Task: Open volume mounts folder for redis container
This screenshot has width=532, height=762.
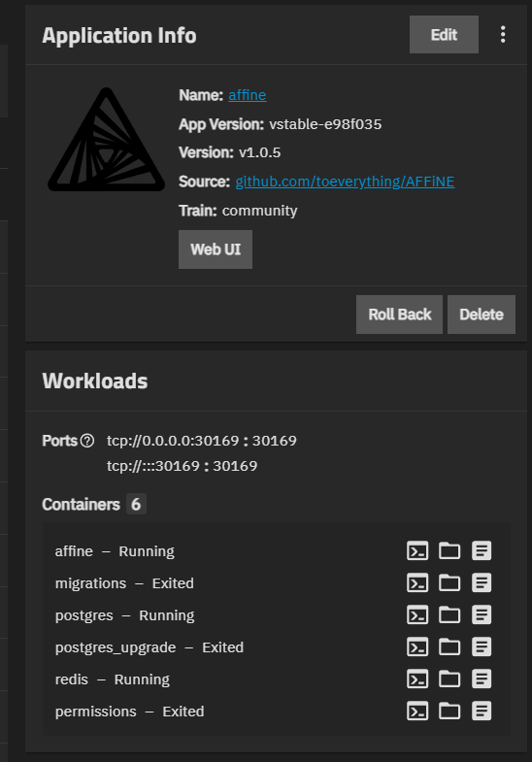Action: coord(449,679)
